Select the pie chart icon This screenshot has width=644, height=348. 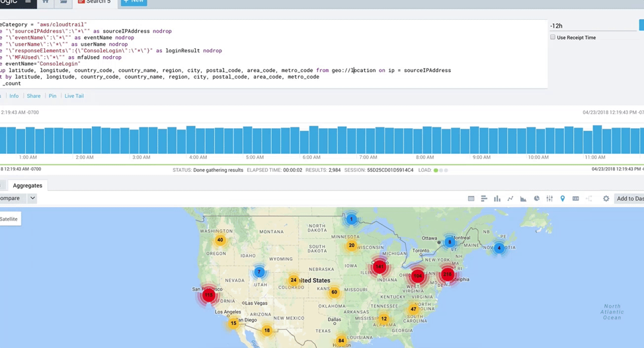536,199
